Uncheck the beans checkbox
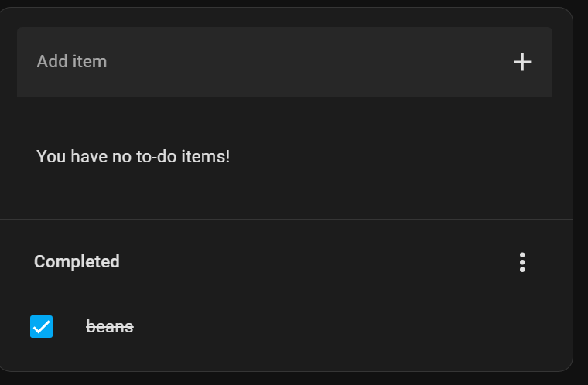588x385 pixels. coord(41,327)
